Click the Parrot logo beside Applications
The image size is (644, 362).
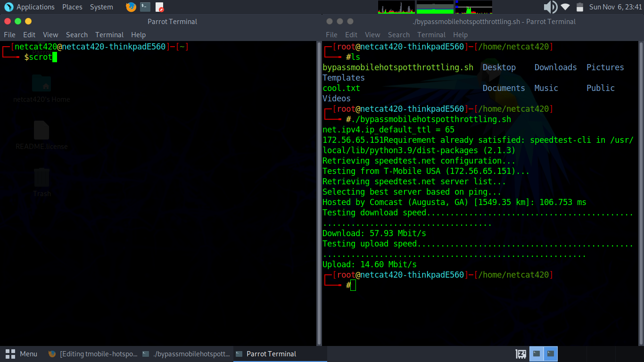click(8, 7)
